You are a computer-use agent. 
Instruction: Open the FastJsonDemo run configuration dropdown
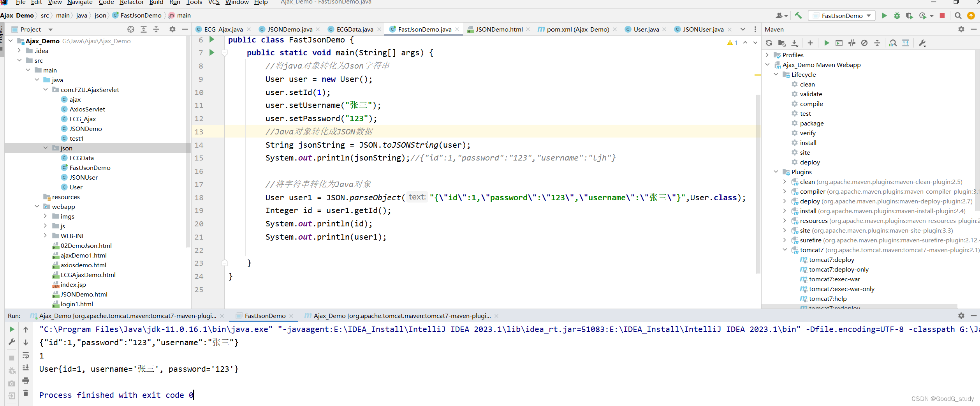coord(841,16)
